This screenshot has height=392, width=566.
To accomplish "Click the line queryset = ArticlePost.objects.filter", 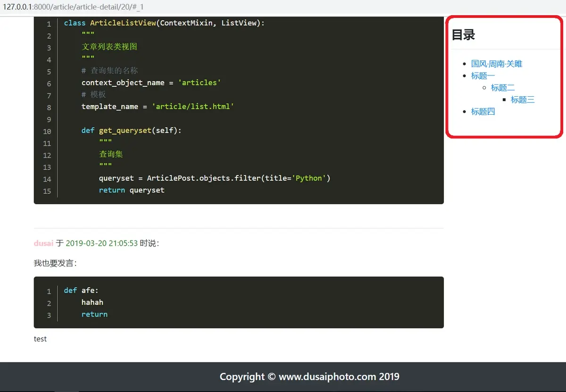I will [x=215, y=178].
